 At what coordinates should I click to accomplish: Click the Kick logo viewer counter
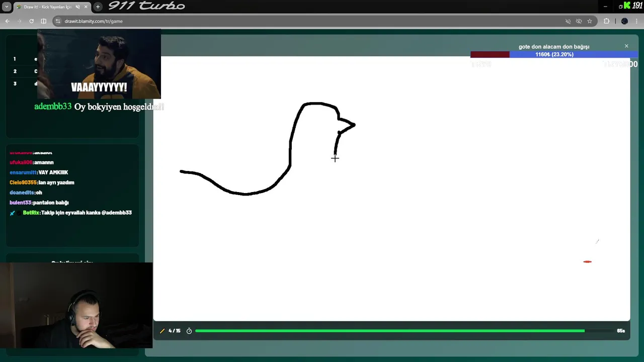pyautogui.click(x=633, y=6)
